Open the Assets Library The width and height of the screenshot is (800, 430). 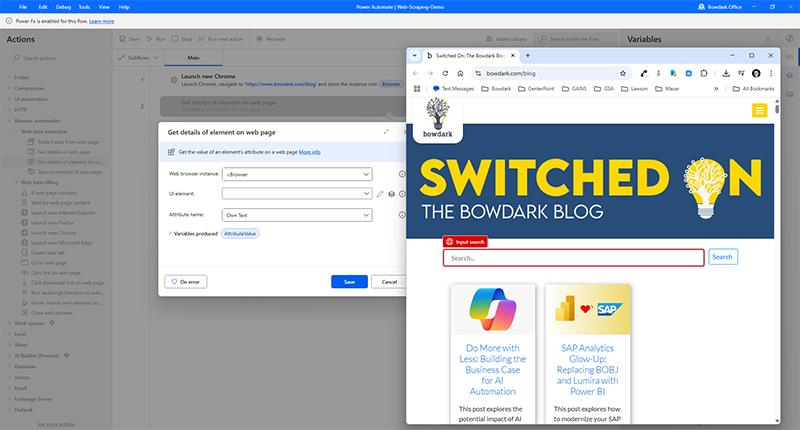pos(506,39)
